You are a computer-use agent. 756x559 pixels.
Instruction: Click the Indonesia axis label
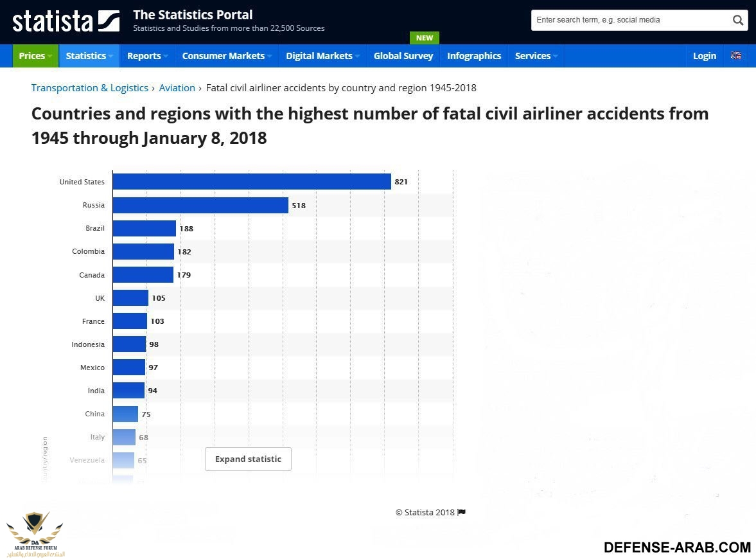pos(88,344)
